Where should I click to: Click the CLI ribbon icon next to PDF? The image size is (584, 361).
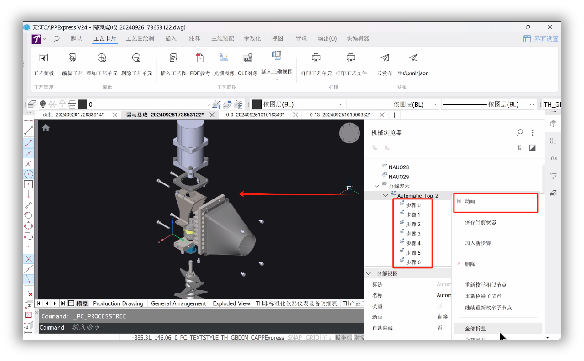click(x=248, y=58)
